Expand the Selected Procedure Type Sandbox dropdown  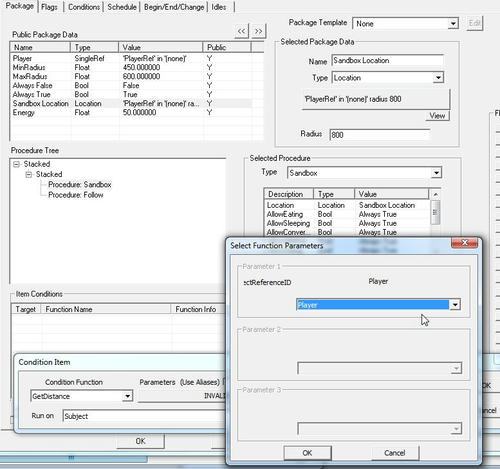[x=436, y=173]
